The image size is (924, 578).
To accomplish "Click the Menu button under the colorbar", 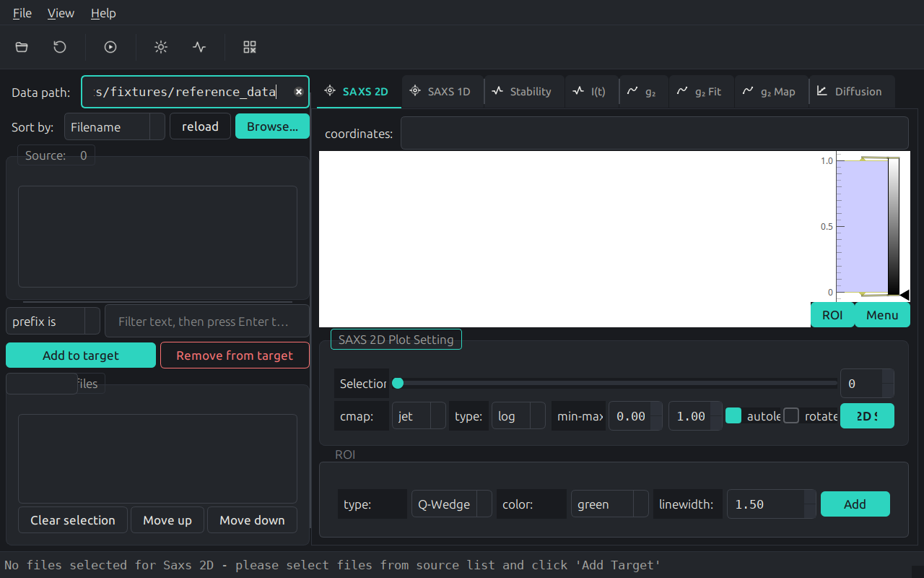I will [882, 315].
